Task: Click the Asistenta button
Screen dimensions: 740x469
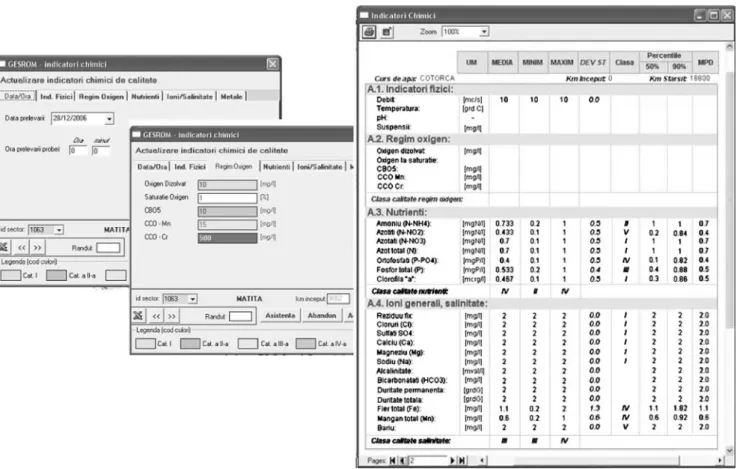Action: point(280,316)
